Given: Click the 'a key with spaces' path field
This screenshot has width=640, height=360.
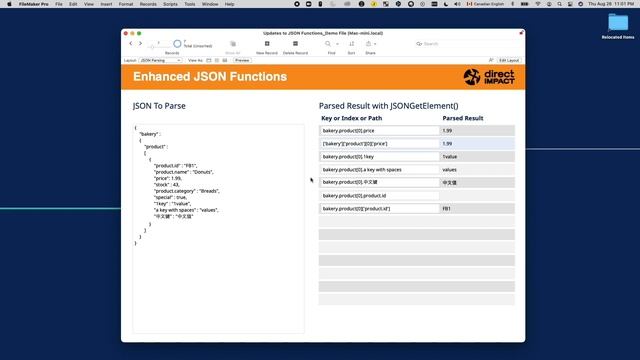Looking at the screenshot, I should pos(379,169).
